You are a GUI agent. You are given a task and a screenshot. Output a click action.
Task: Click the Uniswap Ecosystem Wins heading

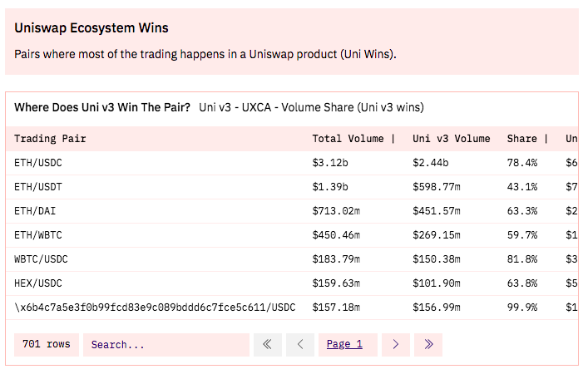91,28
